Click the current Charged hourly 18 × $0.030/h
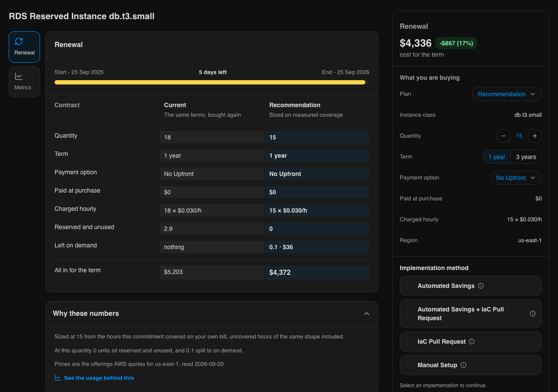 (211, 210)
